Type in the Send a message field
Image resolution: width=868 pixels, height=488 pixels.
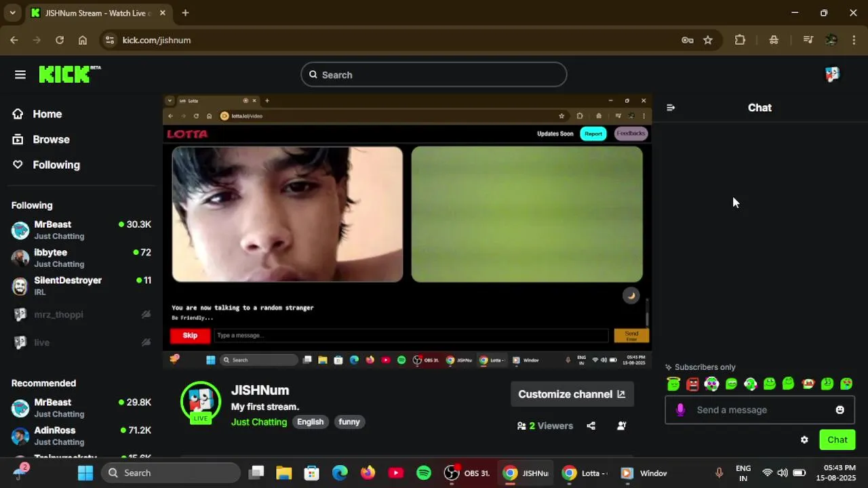(759, 410)
